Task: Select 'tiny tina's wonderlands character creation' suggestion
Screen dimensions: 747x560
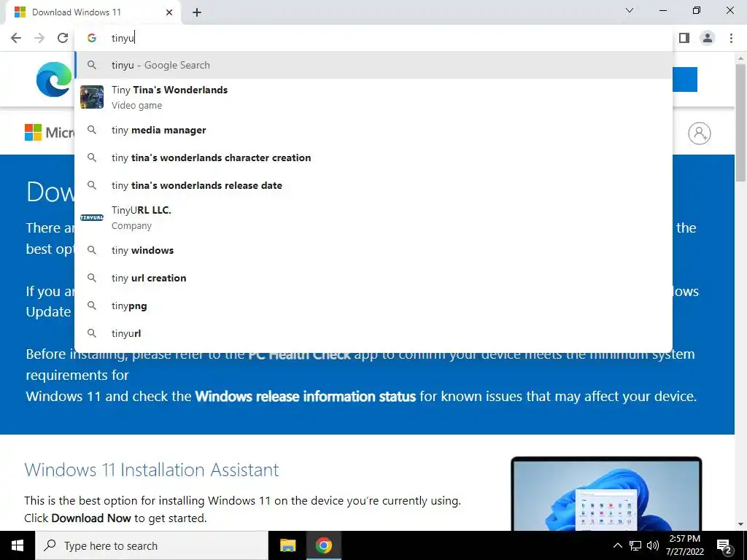Action: point(373,157)
